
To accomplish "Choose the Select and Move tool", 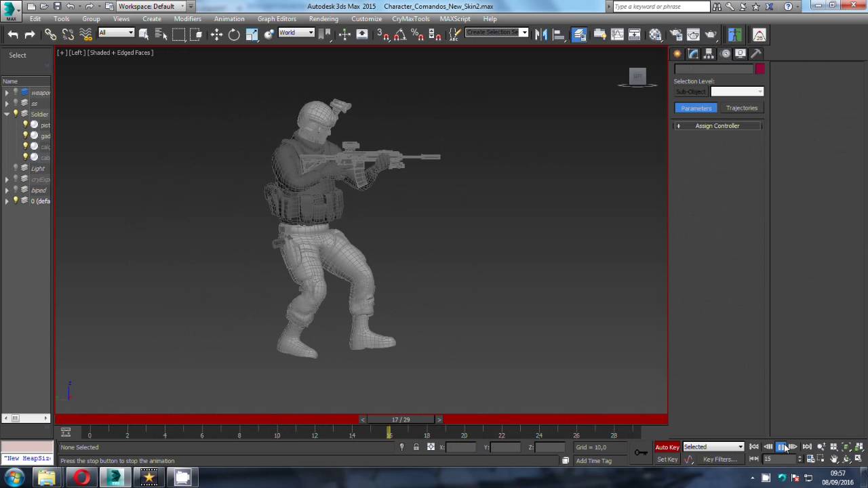I will [216, 35].
